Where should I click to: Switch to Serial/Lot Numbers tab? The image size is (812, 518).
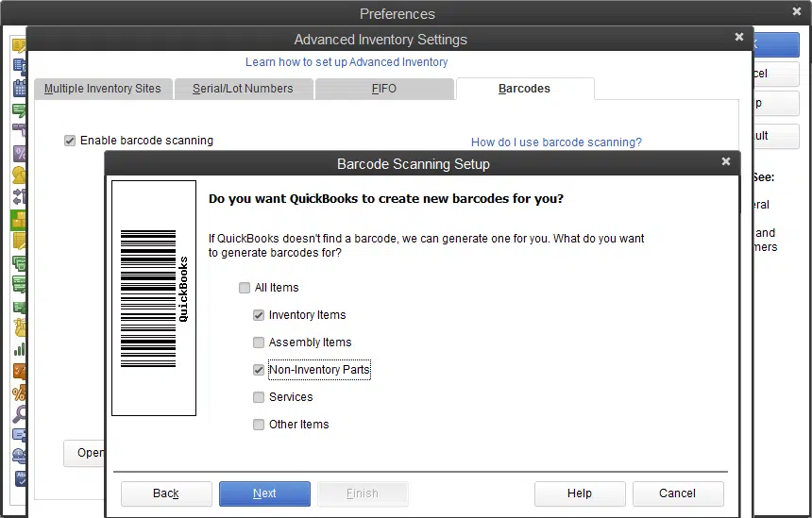coord(243,89)
